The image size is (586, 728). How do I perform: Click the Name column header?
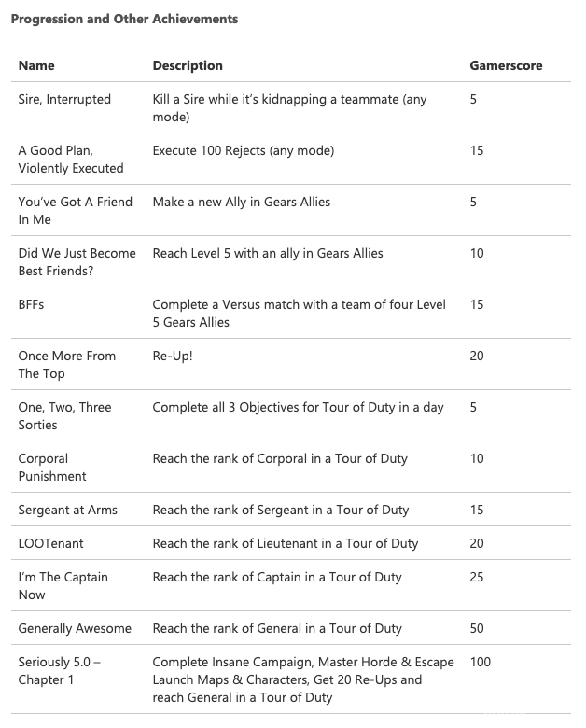pos(36,65)
